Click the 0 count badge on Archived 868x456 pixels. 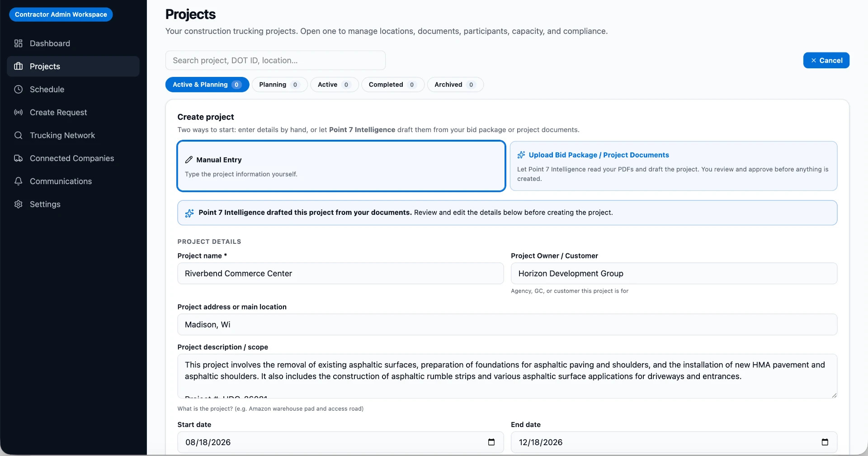[471, 85]
